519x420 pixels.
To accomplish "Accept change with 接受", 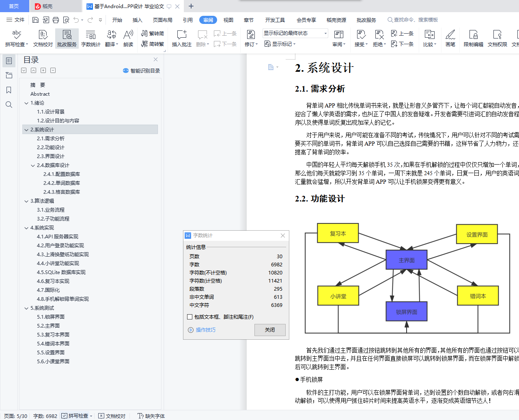I will coord(361,39).
